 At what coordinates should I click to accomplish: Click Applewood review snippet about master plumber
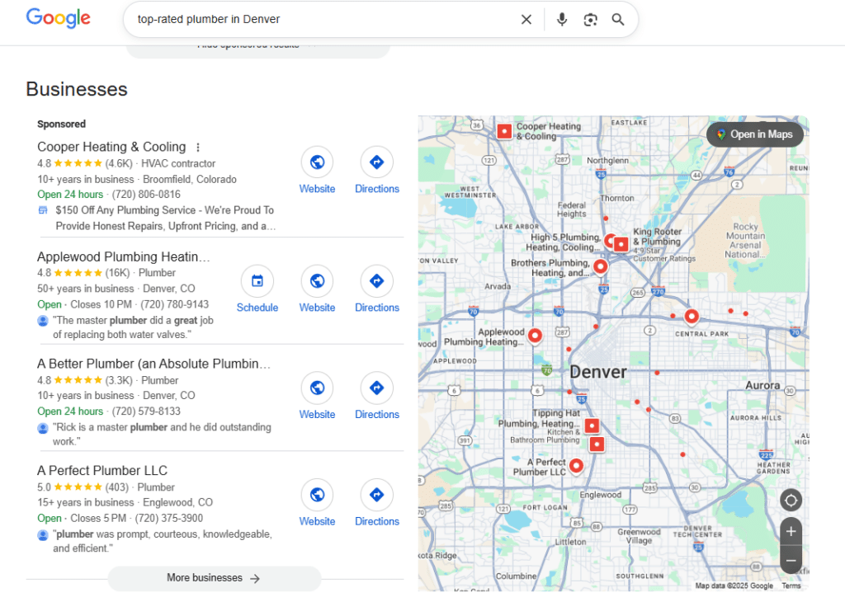[133, 327]
